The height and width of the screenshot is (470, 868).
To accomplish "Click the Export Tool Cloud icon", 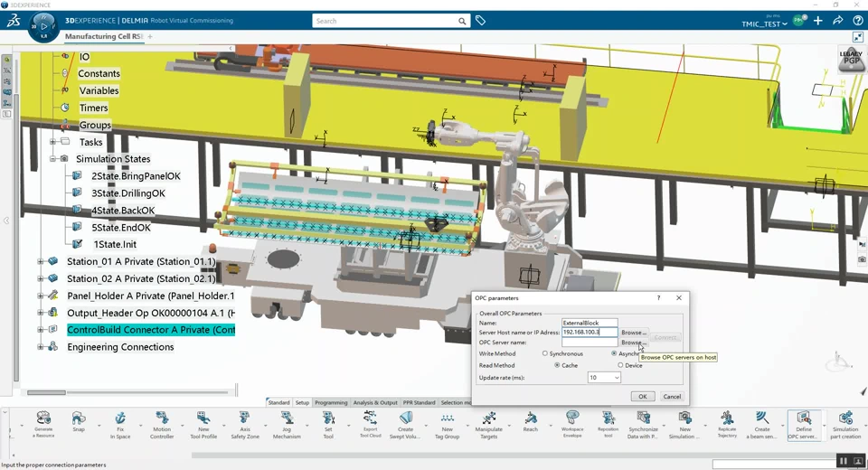I will click(371, 424).
